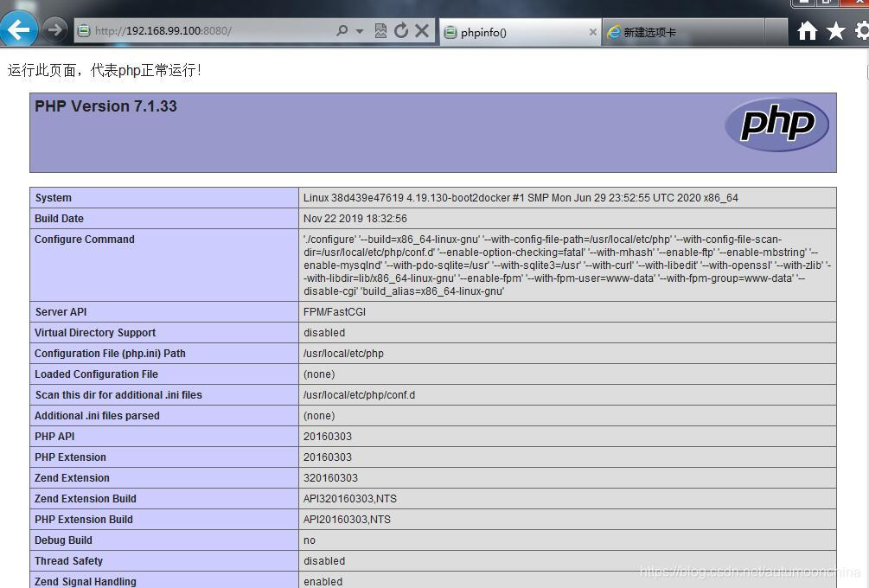
Task: Click the Configure Command label
Action: [84, 240]
